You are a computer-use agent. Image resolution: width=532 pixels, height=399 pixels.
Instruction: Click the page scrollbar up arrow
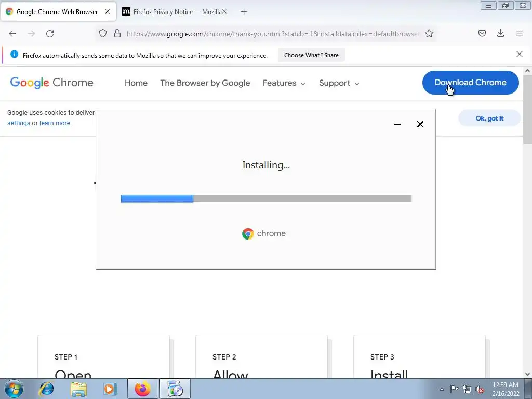(x=527, y=71)
